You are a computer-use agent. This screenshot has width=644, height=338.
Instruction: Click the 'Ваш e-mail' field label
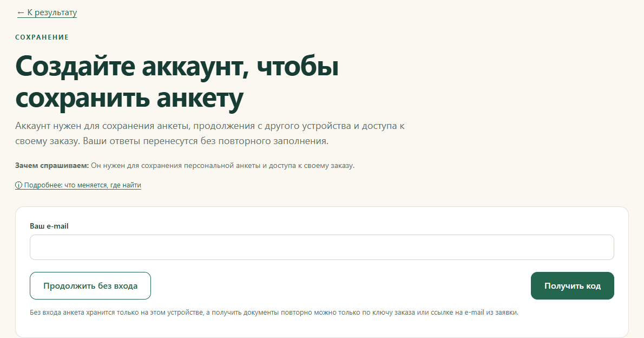click(x=49, y=226)
